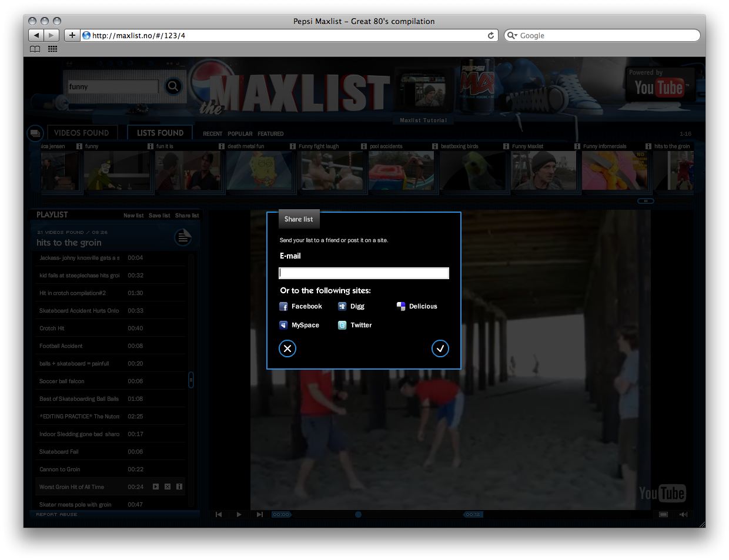
Task: Select 'Cannon to Groin' playlist entry
Action: pos(110,470)
